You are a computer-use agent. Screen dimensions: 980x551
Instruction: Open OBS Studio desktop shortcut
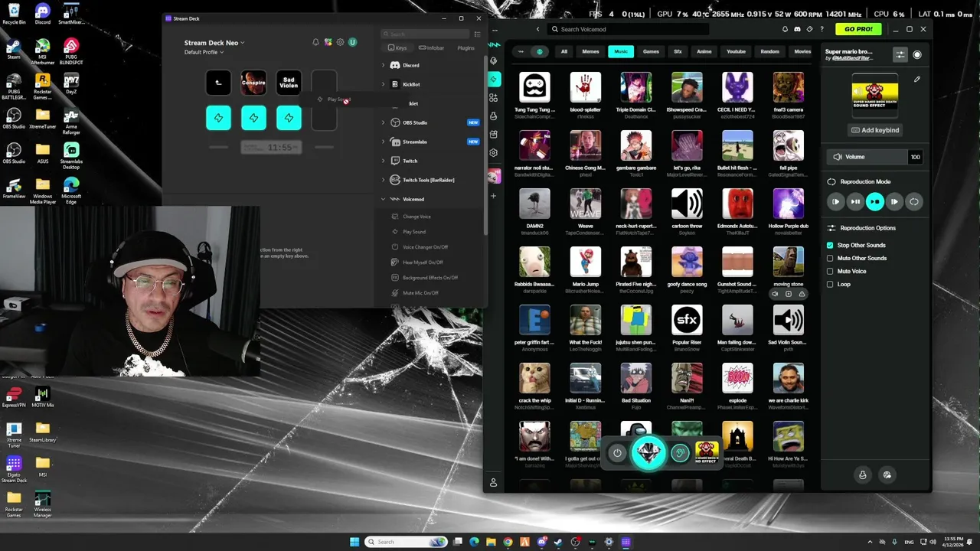point(14,118)
